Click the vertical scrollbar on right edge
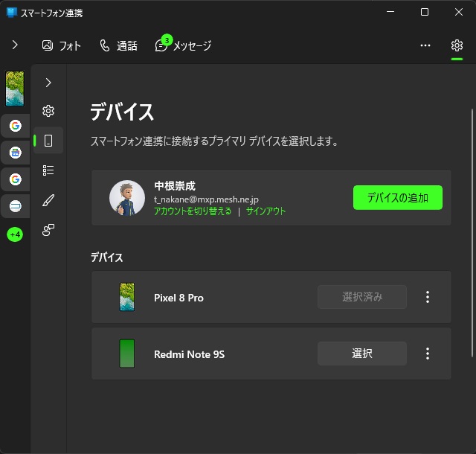The height and width of the screenshot is (454, 476). 472,232
